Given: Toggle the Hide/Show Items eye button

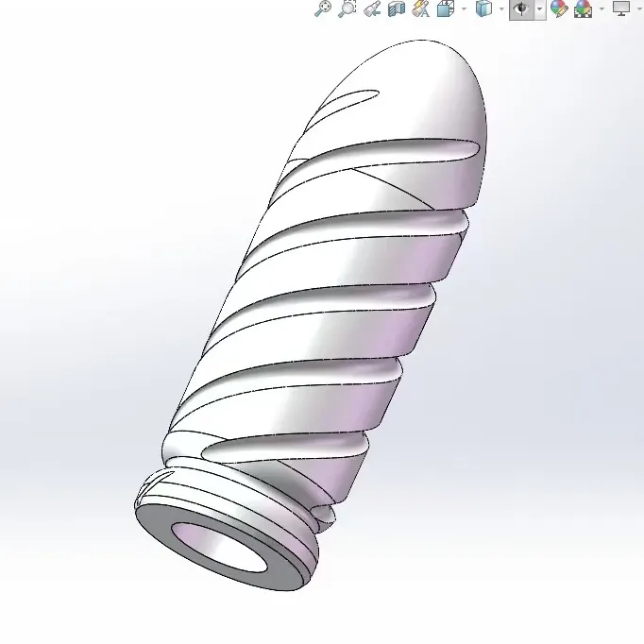Looking at the screenshot, I should click(x=521, y=9).
